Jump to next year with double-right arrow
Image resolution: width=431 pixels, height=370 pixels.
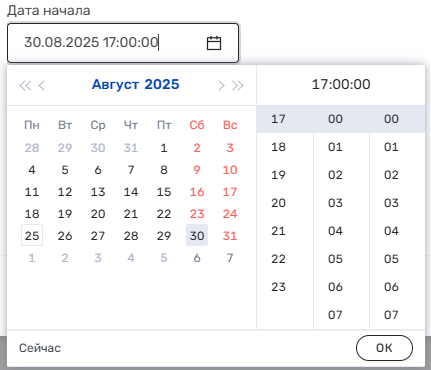point(238,85)
